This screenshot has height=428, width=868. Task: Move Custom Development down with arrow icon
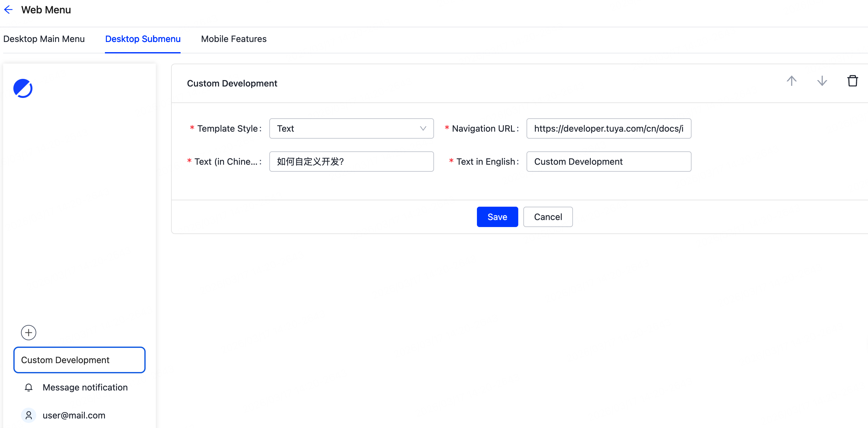click(x=822, y=81)
